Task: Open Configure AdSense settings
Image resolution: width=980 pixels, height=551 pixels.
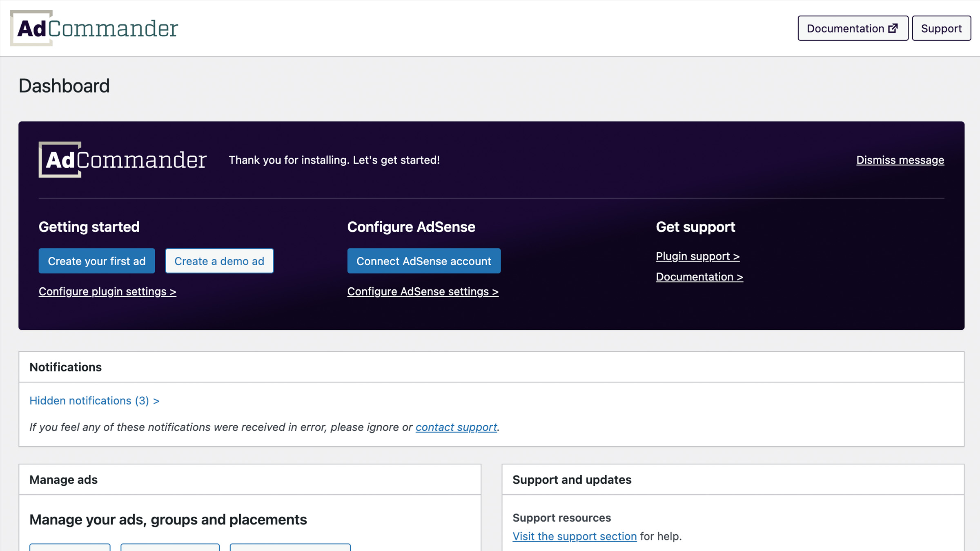Action: click(x=423, y=291)
